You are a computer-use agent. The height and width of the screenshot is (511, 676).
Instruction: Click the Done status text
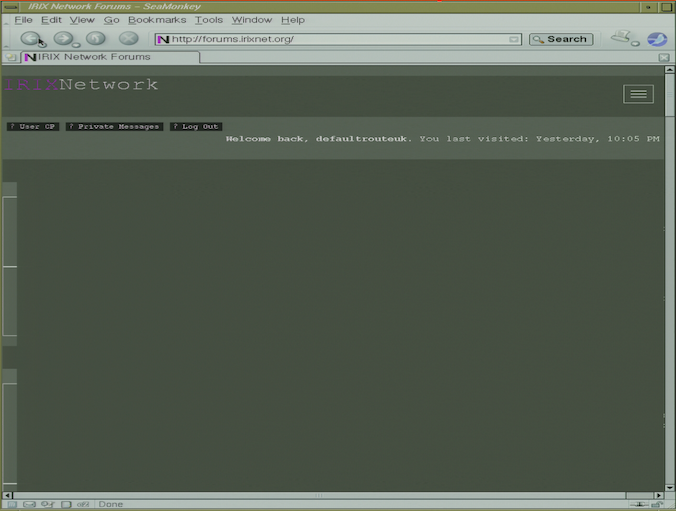[111, 504]
